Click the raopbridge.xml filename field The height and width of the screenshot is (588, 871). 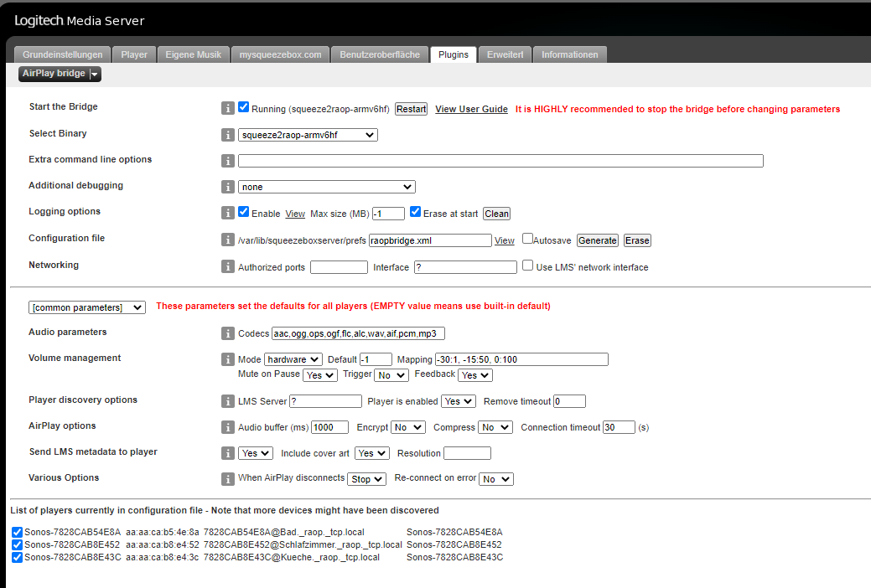(430, 240)
